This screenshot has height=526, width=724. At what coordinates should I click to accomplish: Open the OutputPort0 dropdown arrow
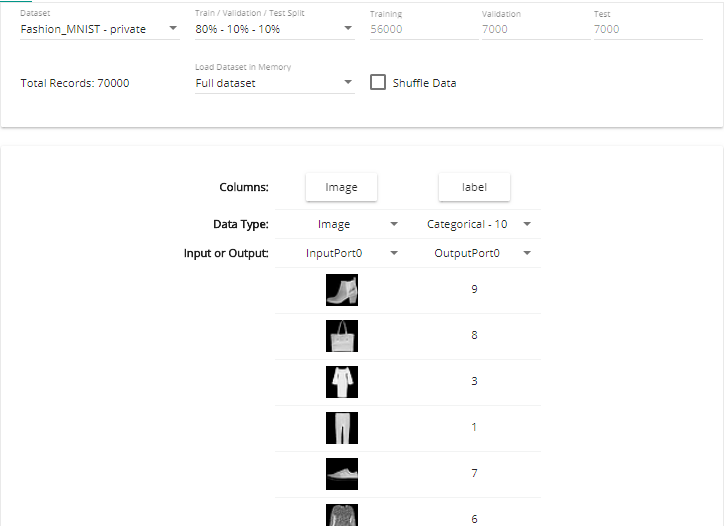[527, 253]
